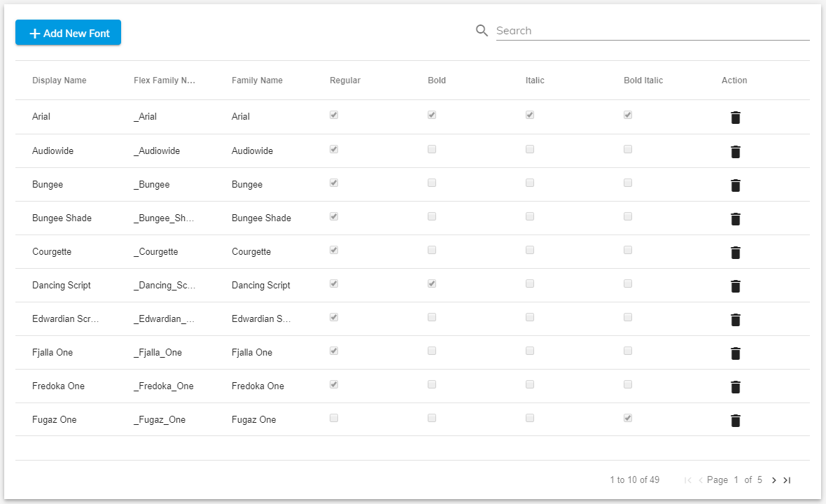Delete the Courgette font entry

pos(736,253)
